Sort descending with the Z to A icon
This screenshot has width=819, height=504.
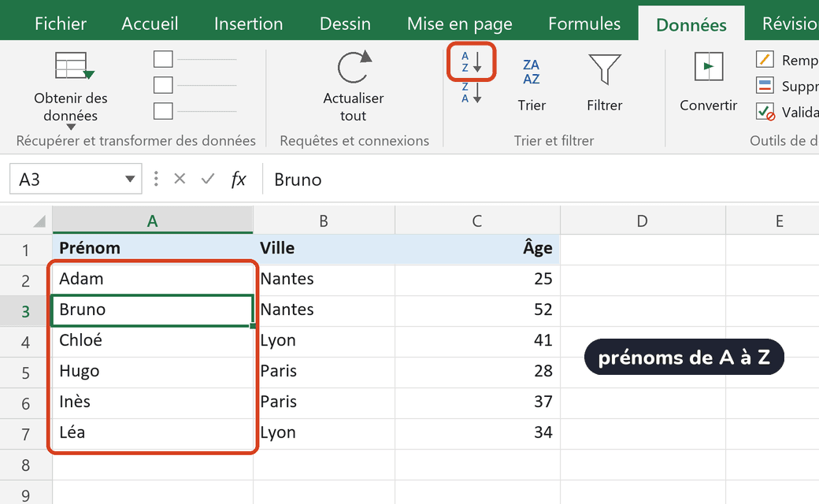point(471,92)
